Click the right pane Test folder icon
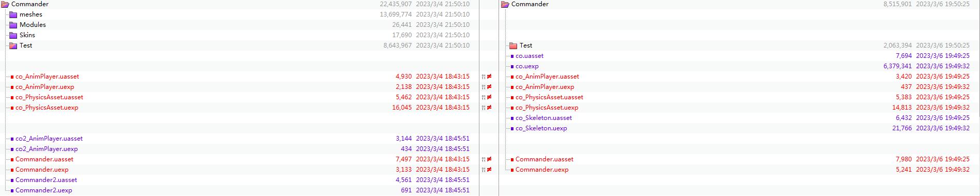The width and height of the screenshot is (980, 196). pyautogui.click(x=513, y=46)
